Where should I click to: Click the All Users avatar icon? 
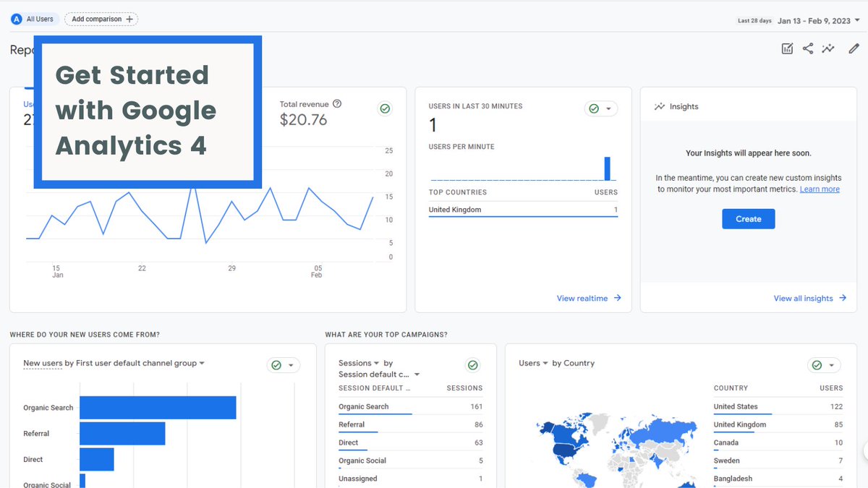point(16,19)
